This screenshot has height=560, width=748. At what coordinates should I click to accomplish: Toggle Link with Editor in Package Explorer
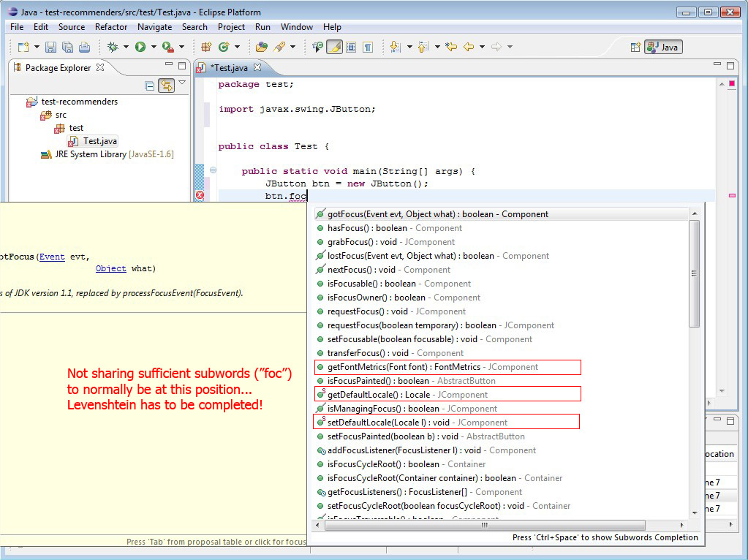coord(167,86)
